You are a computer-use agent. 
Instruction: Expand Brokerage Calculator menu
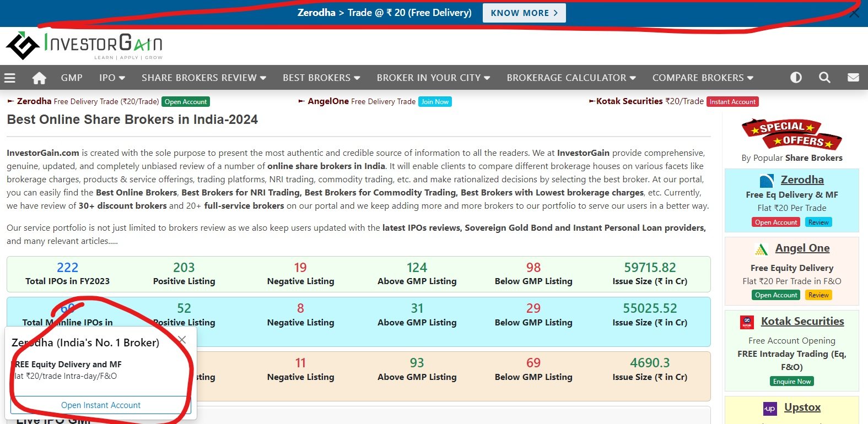[571, 78]
